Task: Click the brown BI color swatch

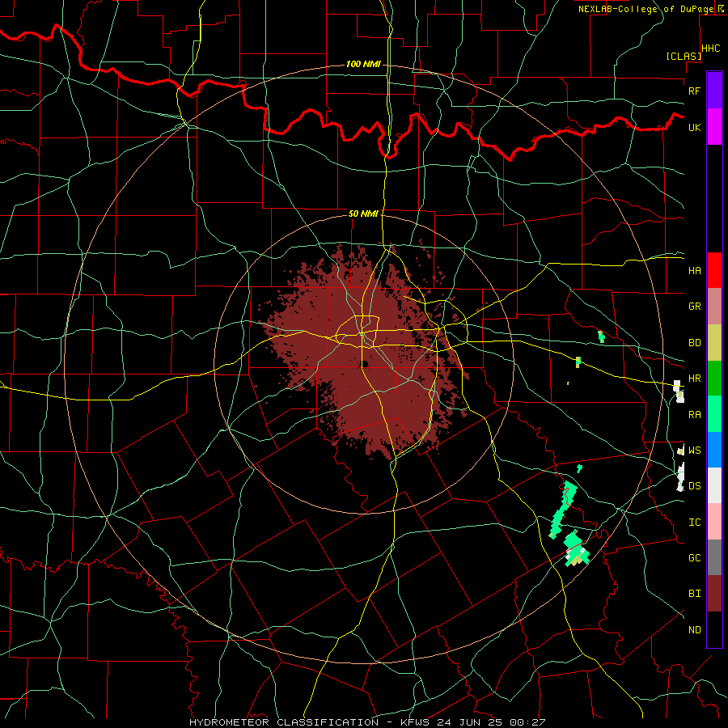Action: pos(714,594)
